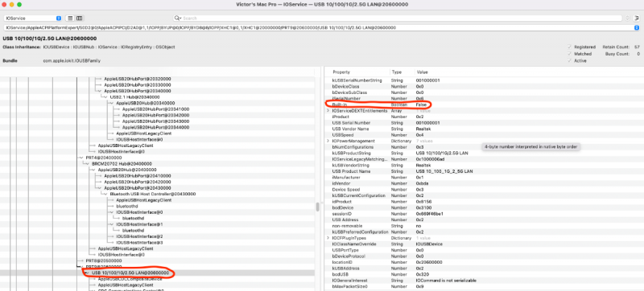Collapse the BRCM20702 Hub@20400000 node
644x291 pixels.
86,163
